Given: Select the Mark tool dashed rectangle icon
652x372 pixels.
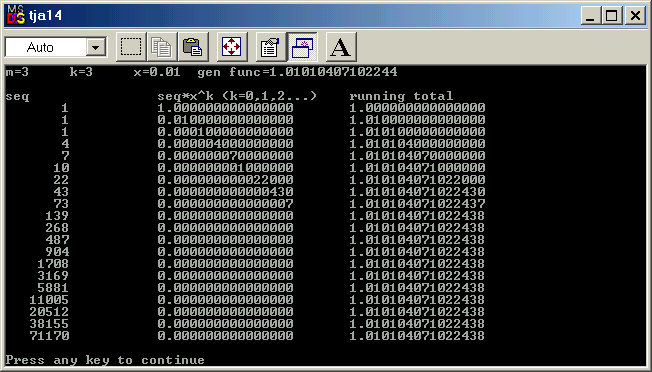Looking at the screenshot, I should click(131, 47).
